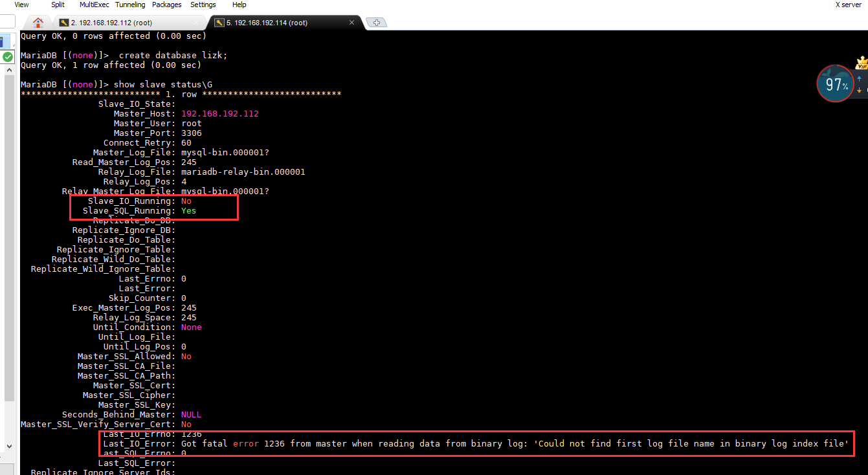Click the Connect_Retry value 60
Viewport: 868px width, 475px height.
tap(186, 143)
